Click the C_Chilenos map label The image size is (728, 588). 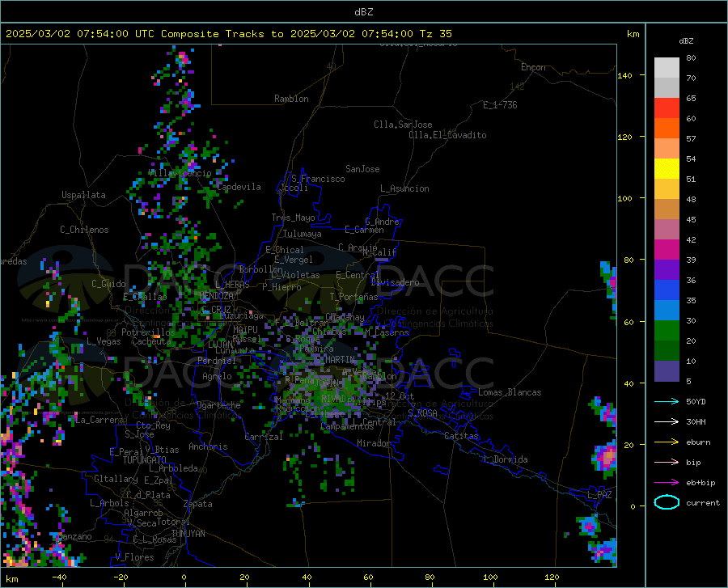click(84, 230)
